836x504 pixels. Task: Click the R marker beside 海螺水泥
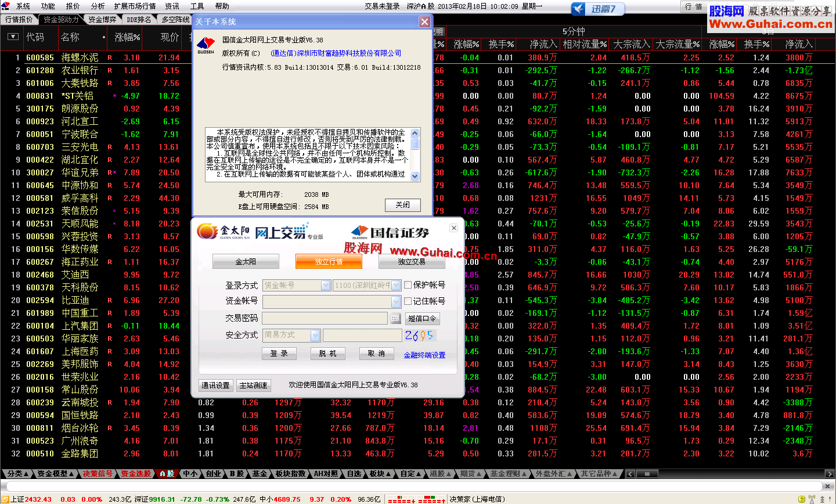110,57
